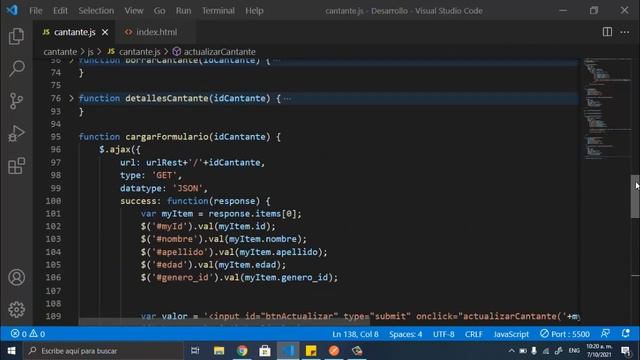The height and width of the screenshot is (360, 640).
Task: Click cargarFormulario function name on line 95
Action: pyautogui.click(x=167, y=137)
